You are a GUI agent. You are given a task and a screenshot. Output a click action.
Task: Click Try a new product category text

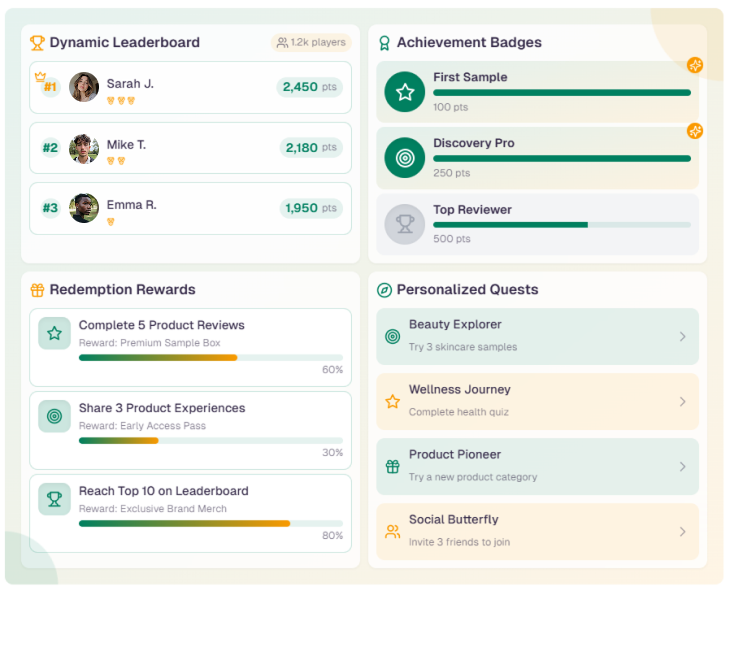click(x=473, y=477)
